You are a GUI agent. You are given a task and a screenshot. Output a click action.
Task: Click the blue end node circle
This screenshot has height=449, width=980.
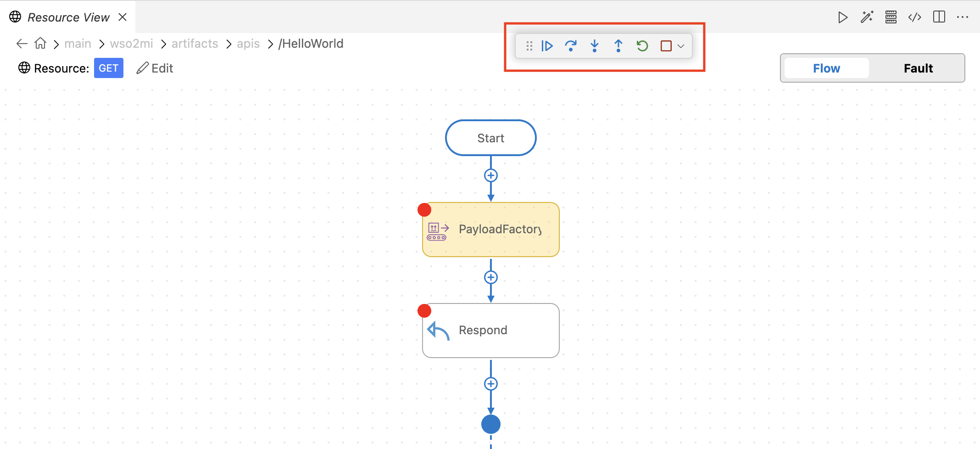(x=491, y=424)
